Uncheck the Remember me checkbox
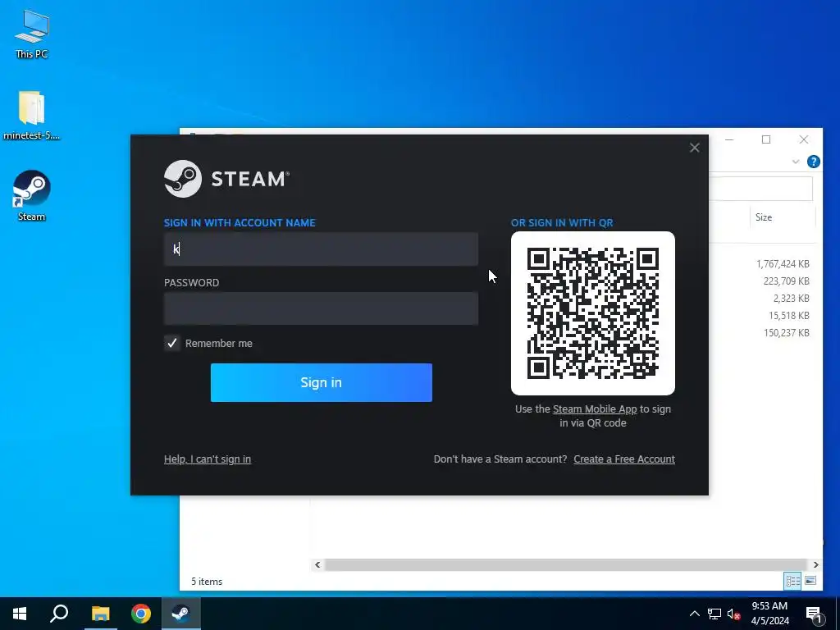The width and height of the screenshot is (840, 630). click(172, 343)
